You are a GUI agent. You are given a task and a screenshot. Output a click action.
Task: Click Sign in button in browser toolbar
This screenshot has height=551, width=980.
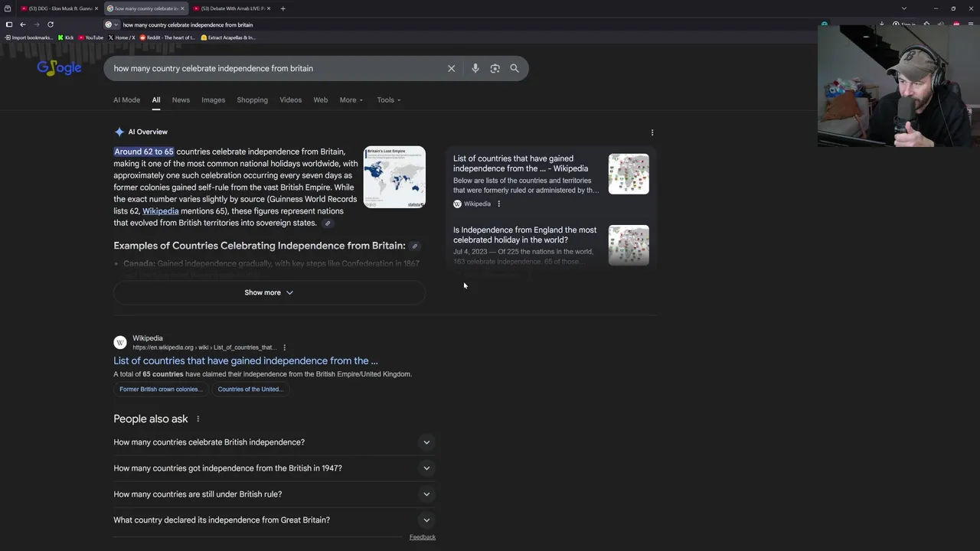pyautogui.click(x=904, y=24)
